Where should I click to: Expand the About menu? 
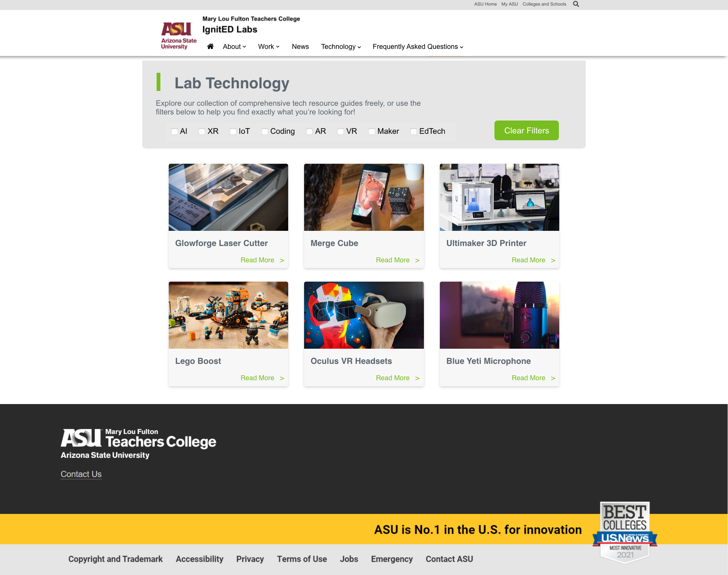pos(234,47)
